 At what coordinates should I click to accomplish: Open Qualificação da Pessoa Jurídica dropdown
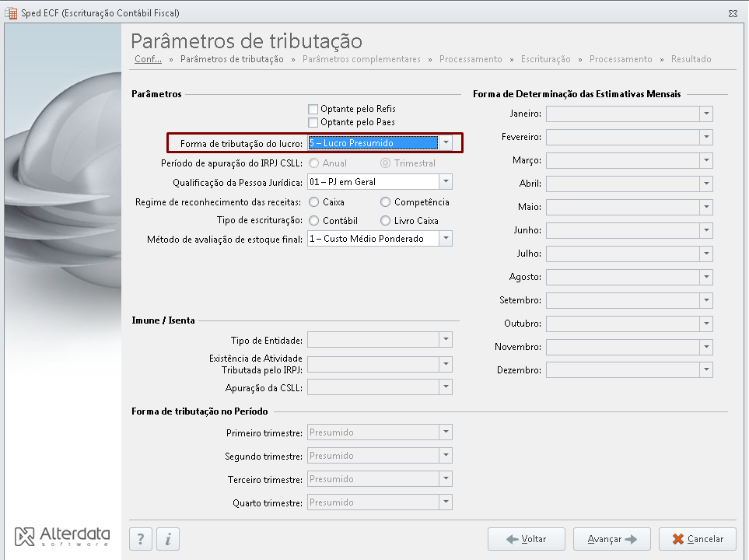coord(446,181)
